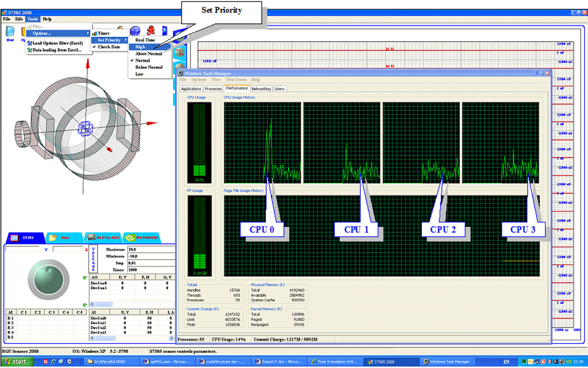
Task: Expand the Options submenu in Tools
Action: click(x=42, y=33)
